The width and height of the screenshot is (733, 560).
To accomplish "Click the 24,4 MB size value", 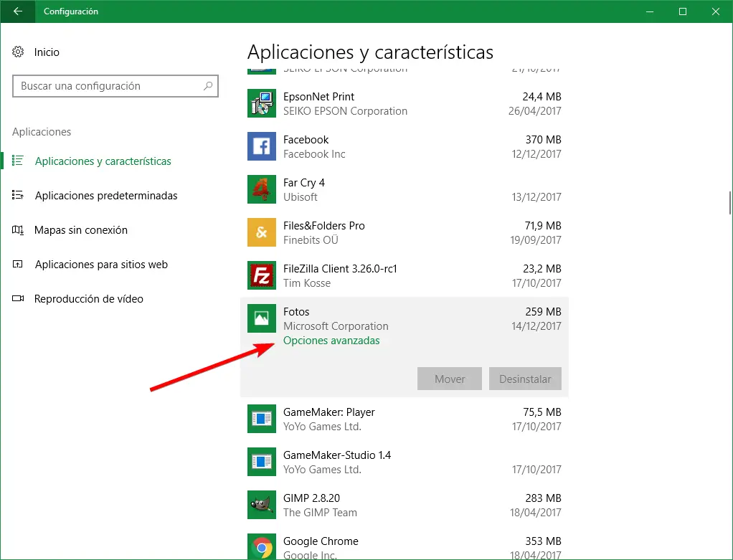I will [x=542, y=97].
